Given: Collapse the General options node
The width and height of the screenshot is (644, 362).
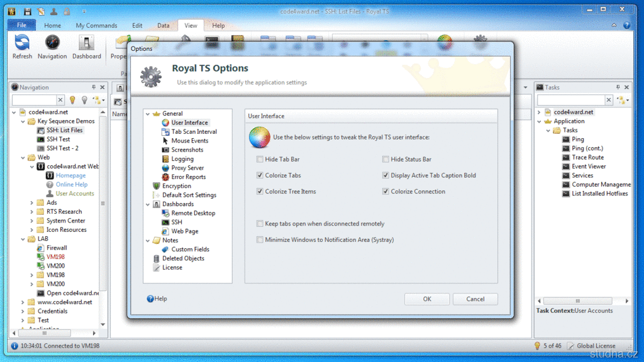Looking at the screenshot, I should pyautogui.click(x=147, y=114).
